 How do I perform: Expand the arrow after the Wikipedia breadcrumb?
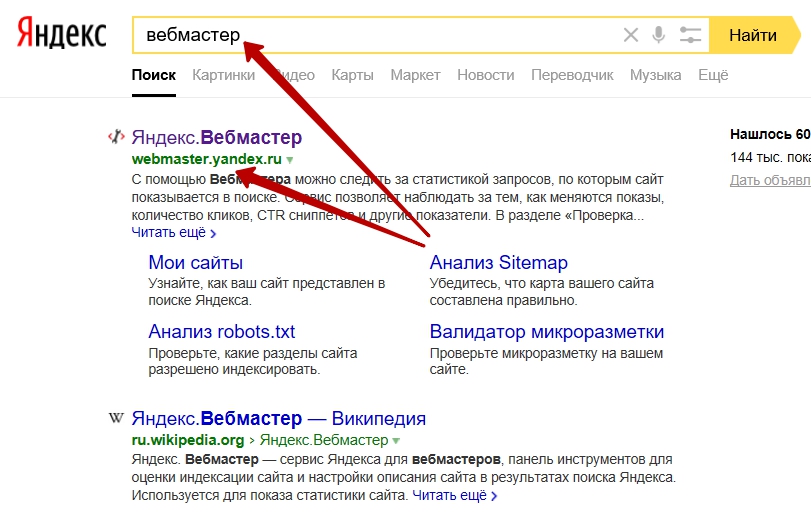point(396,441)
